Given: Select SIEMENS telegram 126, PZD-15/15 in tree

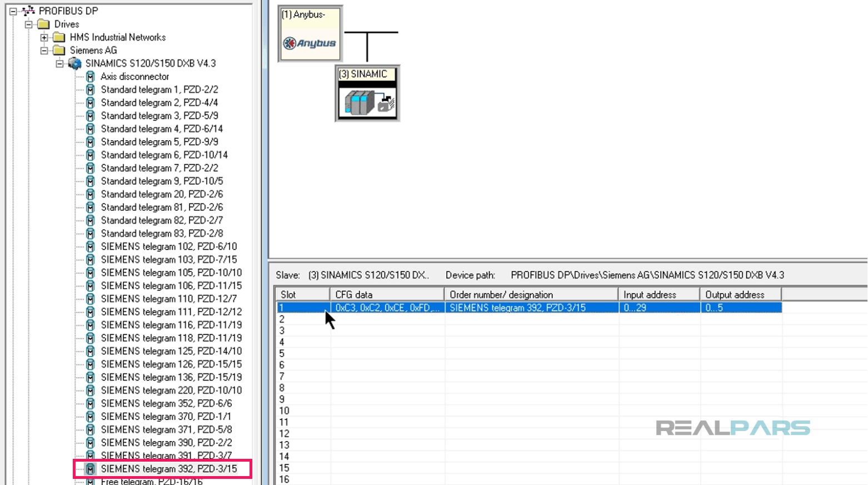Looking at the screenshot, I should 171,364.
